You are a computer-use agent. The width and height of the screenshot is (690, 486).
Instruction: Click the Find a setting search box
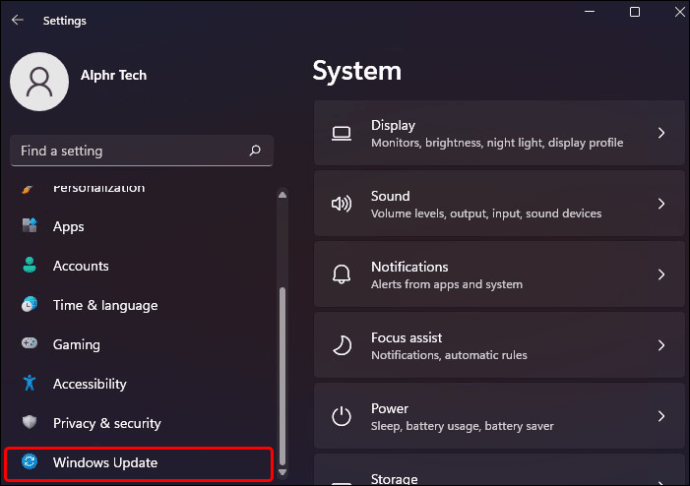point(130,151)
